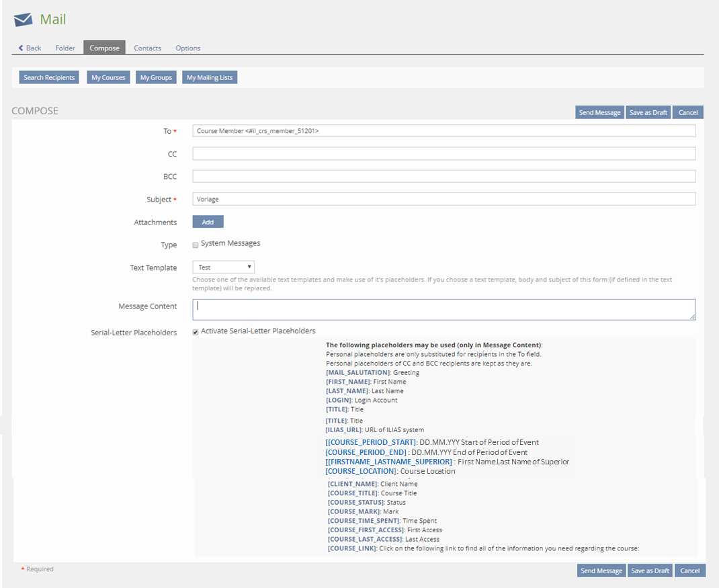Open My Courses recipient list

coord(108,77)
